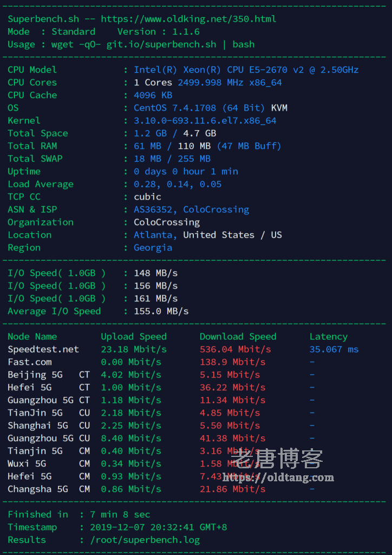Click the 35.067 ms latency value

[x=334, y=350]
